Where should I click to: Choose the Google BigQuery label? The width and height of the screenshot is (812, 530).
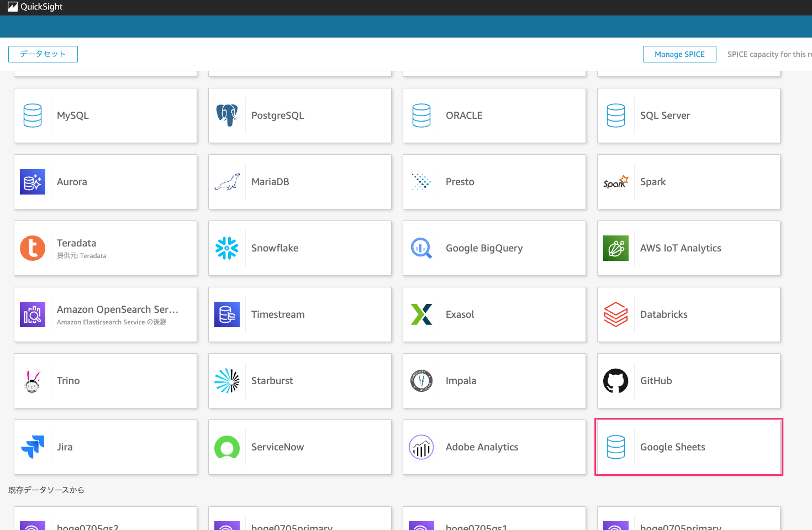(484, 248)
